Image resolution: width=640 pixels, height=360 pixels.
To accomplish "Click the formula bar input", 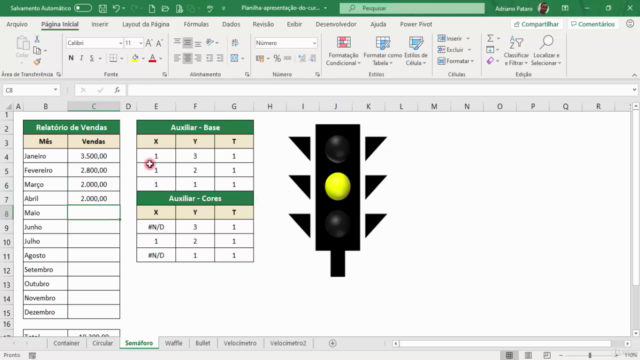I will [380, 90].
